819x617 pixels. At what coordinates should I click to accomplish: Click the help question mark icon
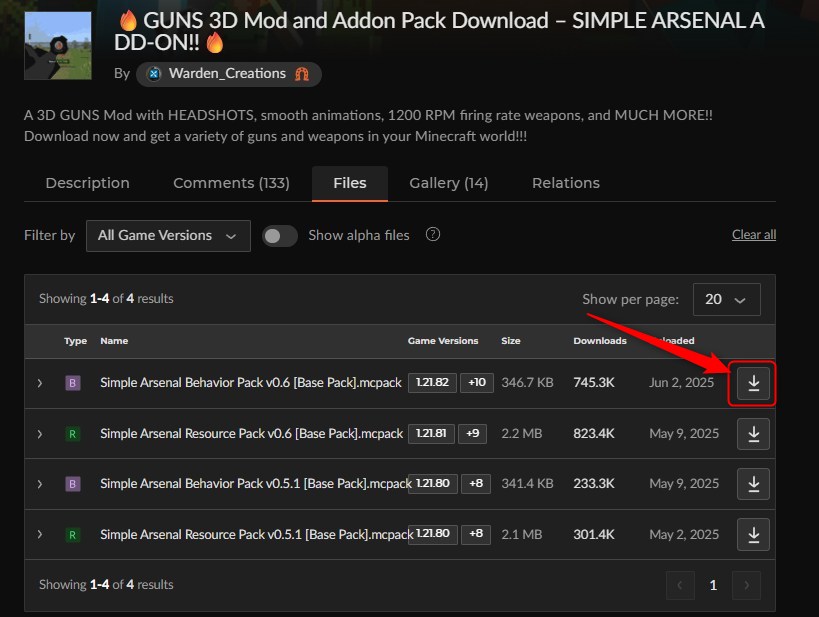432,234
